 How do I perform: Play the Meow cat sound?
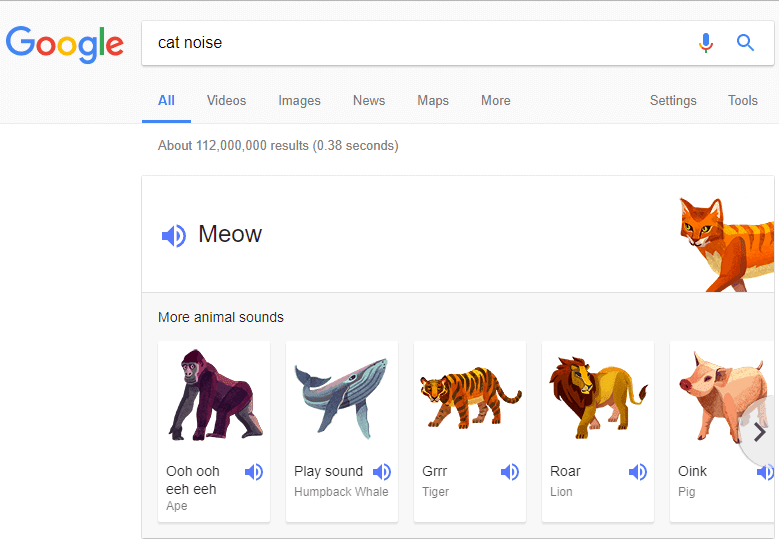[x=174, y=235]
